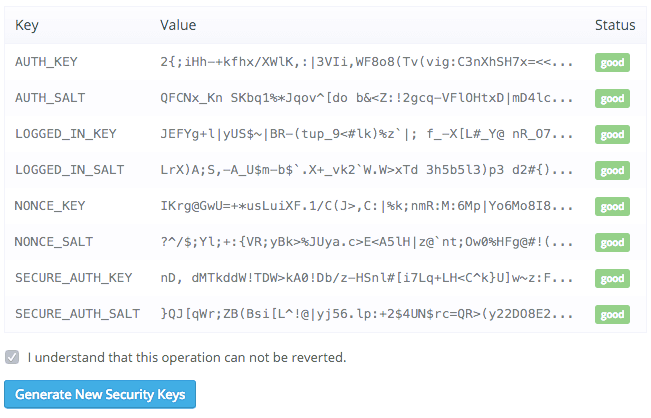Click the NONCE_KEY key name
This screenshot has height=418, width=651.
(x=50, y=206)
